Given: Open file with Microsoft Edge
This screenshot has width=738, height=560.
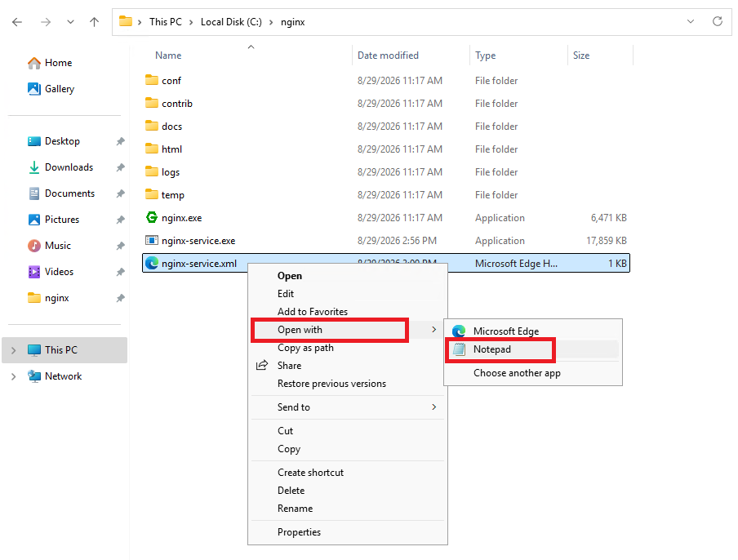Looking at the screenshot, I should pyautogui.click(x=533, y=331).
